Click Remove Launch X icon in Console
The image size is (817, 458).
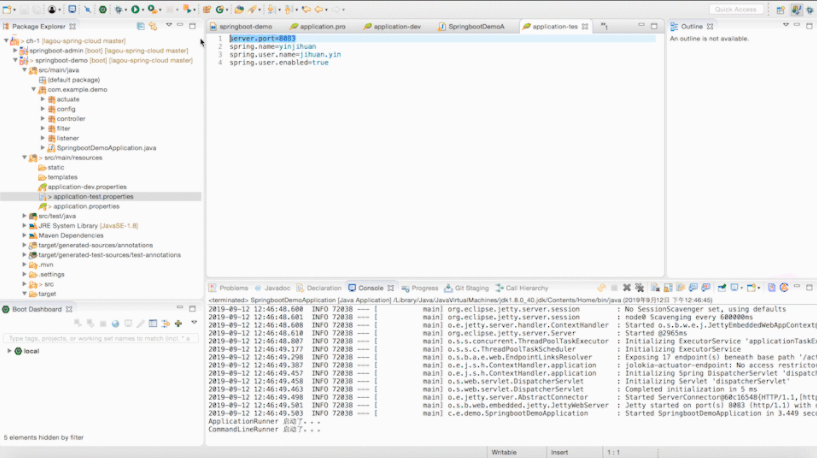click(627, 288)
